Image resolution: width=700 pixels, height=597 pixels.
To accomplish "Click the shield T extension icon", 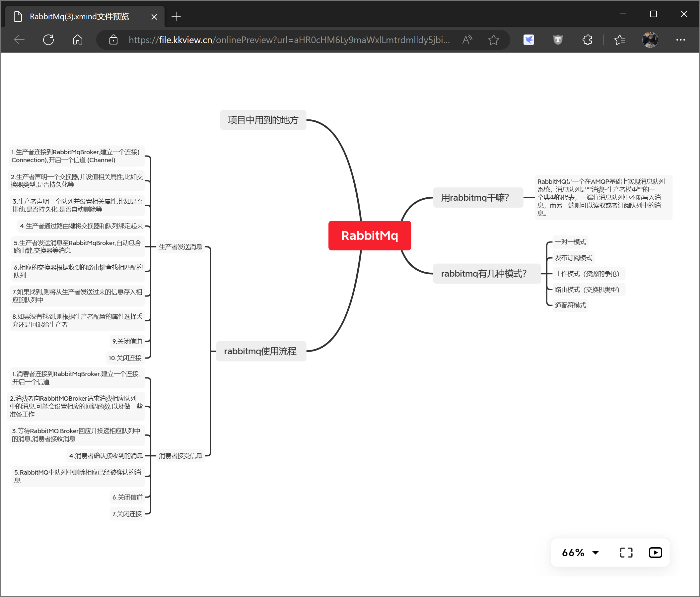I will click(x=558, y=40).
